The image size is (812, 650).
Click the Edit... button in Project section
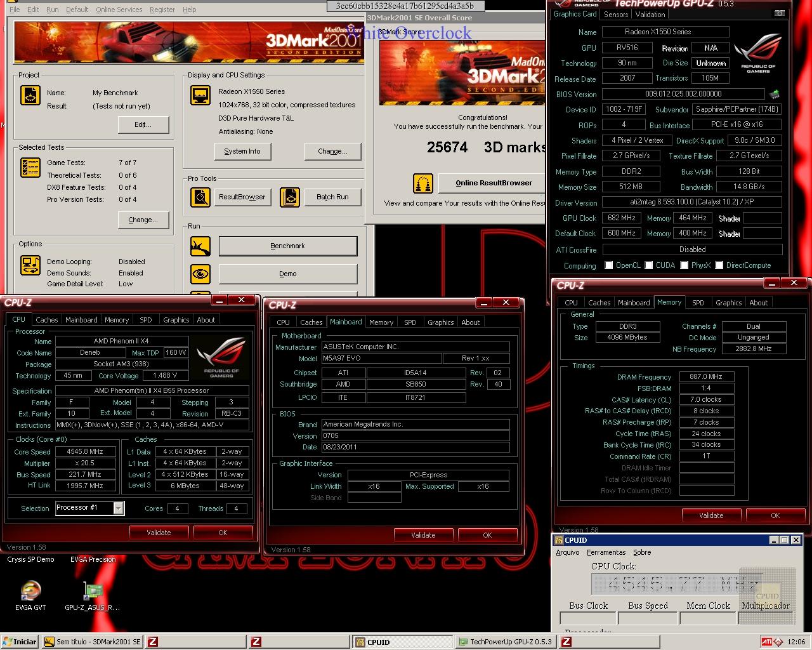pos(143,124)
